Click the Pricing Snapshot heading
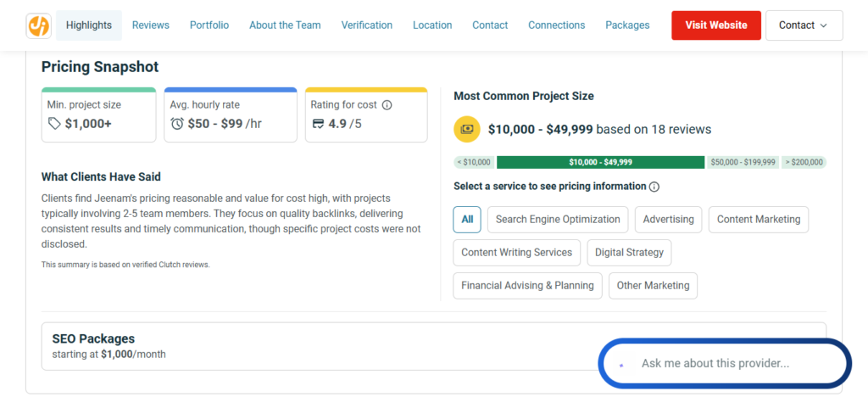868x408 pixels. [100, 67]
